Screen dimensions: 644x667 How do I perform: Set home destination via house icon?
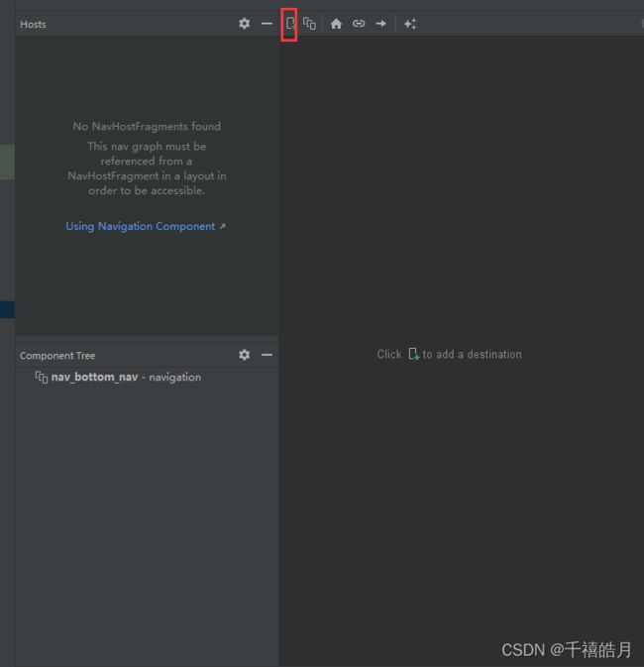coord(336,24)
